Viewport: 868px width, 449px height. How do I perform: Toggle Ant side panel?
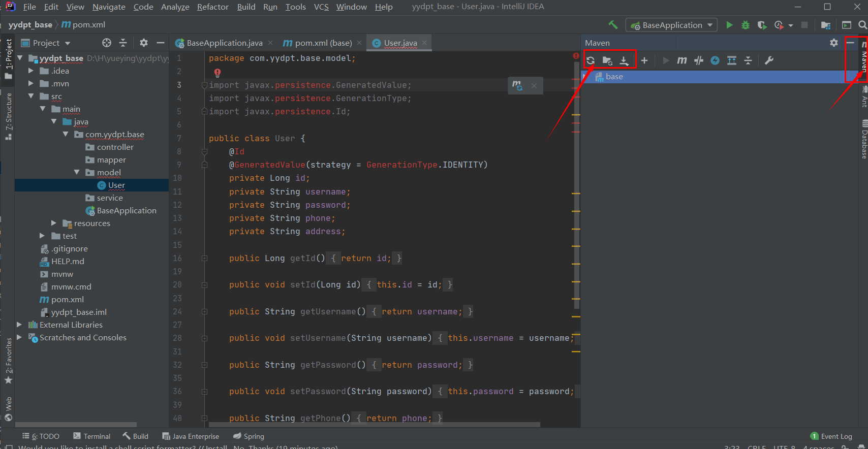(863, 96)
